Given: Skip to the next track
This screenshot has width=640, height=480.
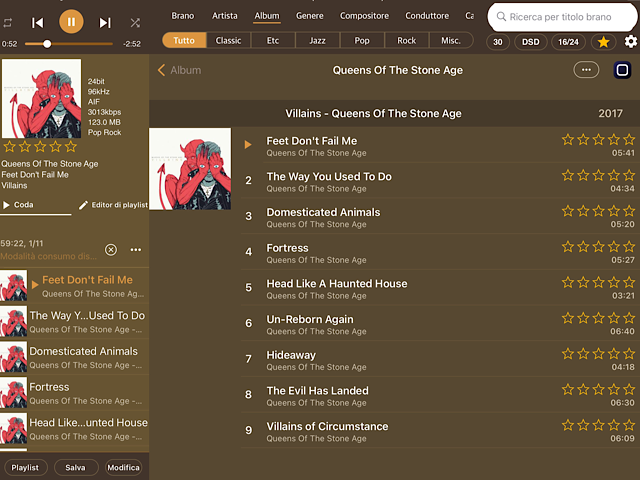Looking at the screenshot, I should [x=105, y=22].
